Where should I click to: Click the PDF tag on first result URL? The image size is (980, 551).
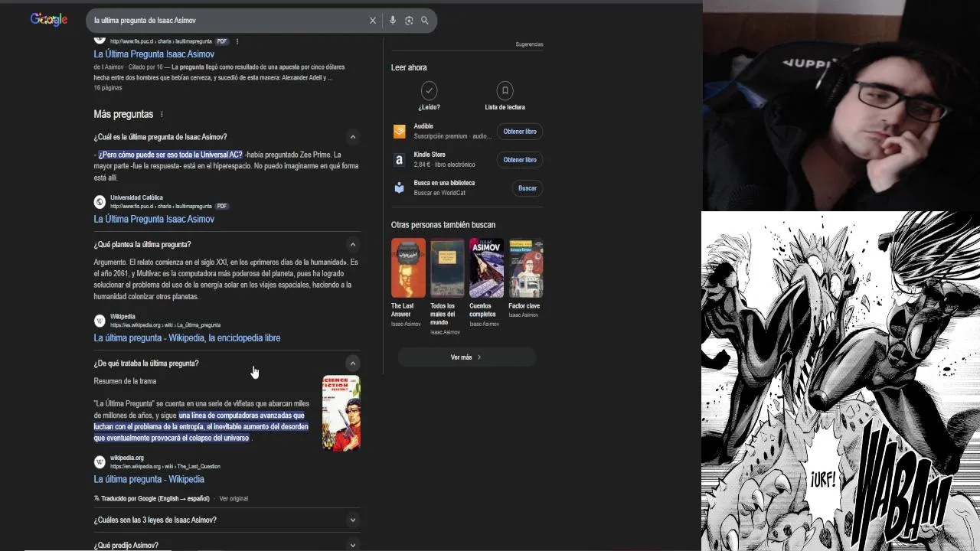coord(222,41)
